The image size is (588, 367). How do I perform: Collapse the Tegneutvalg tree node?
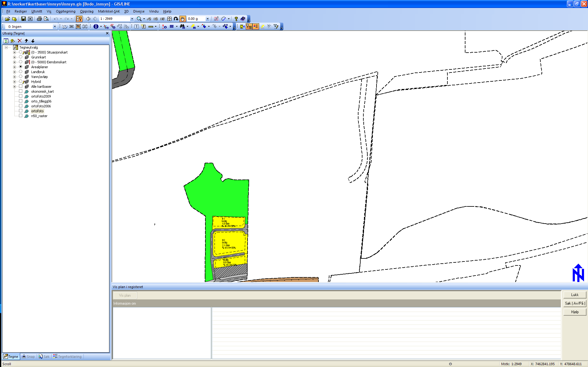[x=6, y=47]
